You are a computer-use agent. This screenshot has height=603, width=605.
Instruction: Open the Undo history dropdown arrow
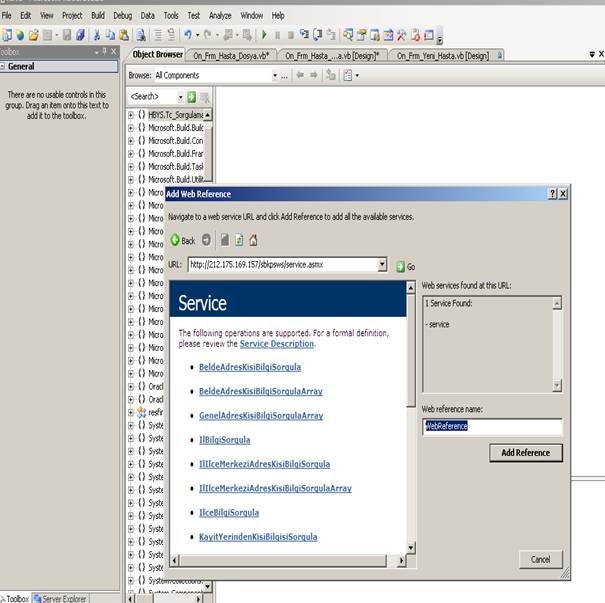[198, 35]
